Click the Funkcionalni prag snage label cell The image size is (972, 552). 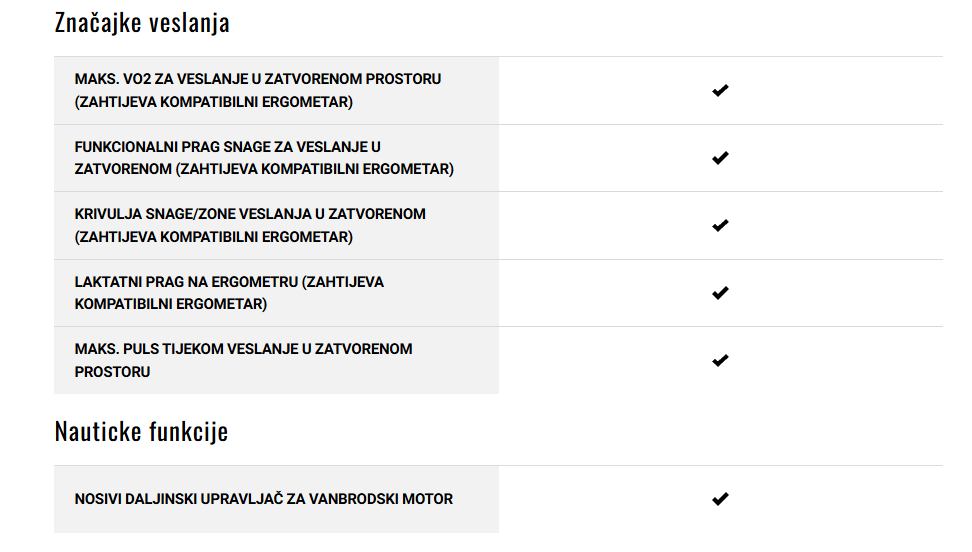[276, 158]
